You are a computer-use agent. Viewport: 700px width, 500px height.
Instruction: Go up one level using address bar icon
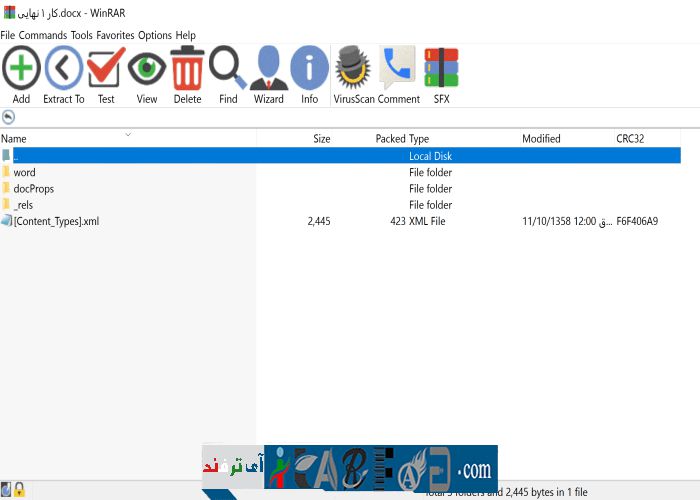[x=9, y=117]
